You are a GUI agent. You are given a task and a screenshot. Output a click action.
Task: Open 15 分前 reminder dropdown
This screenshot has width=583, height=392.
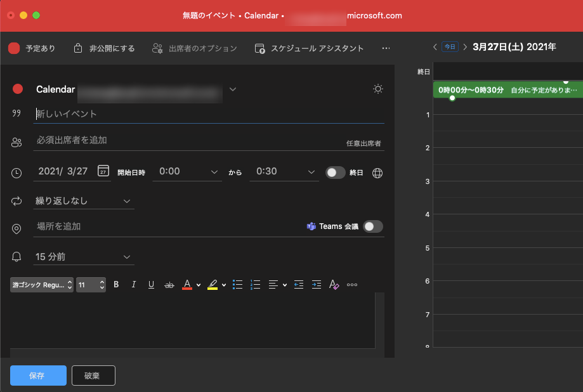point(84,257)
